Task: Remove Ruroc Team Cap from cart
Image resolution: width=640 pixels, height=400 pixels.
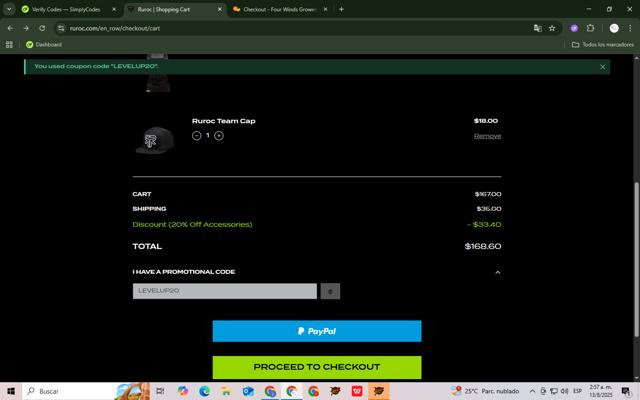Action: pos(487,136)
